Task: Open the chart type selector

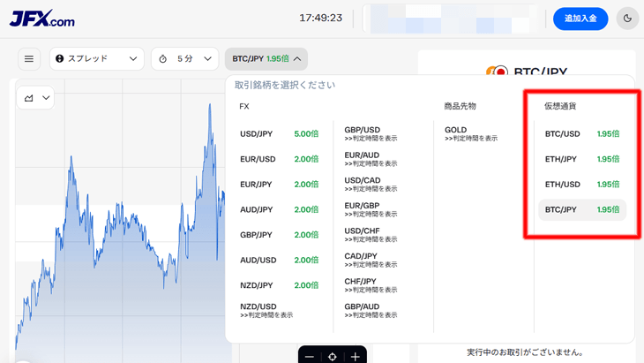Action: click(x=35, y=98)
